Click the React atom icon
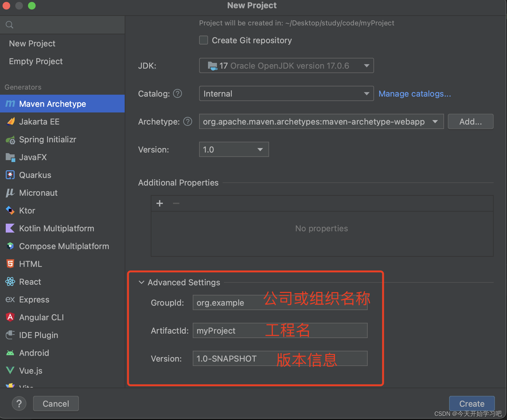507x420 pixels. coord(10,281)
